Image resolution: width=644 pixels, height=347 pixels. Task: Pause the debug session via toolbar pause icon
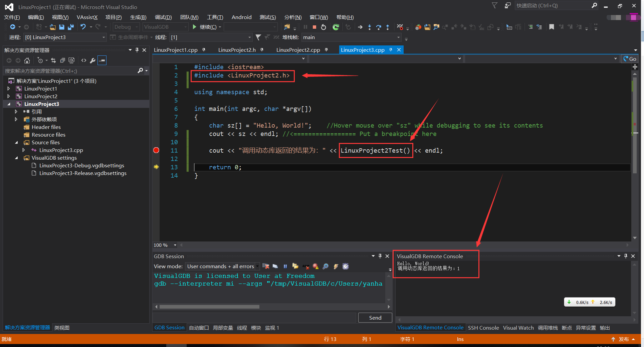point(305,27)
